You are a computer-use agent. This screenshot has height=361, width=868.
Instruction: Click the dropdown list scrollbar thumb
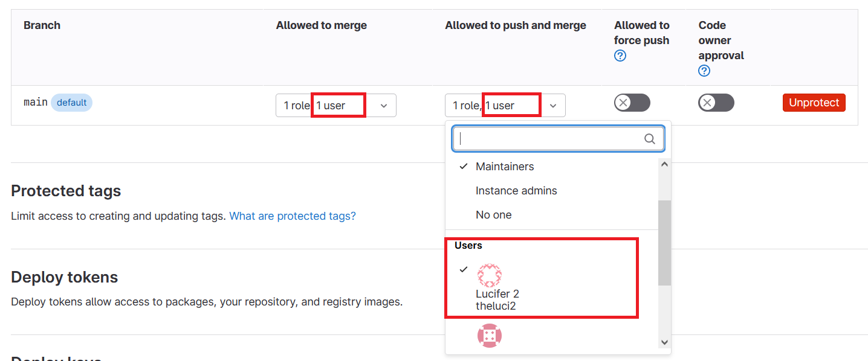[x=664, y=243]
